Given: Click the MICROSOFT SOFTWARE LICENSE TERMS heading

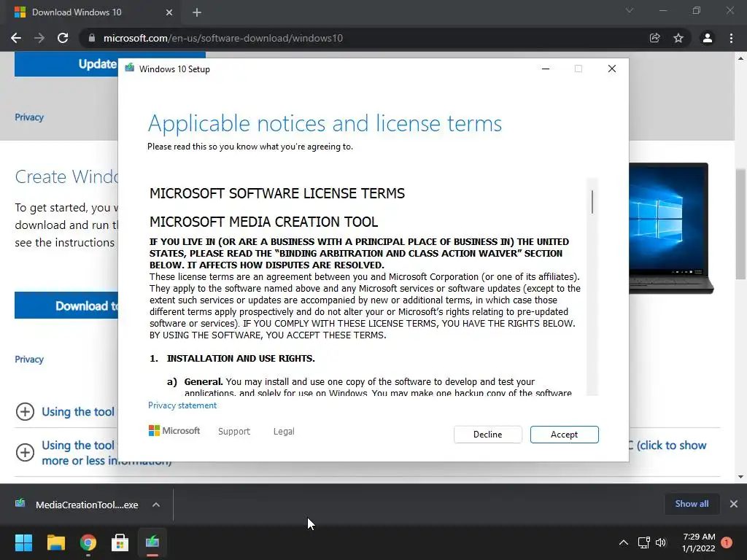Looking at the screenshot, I should [276, 193].
